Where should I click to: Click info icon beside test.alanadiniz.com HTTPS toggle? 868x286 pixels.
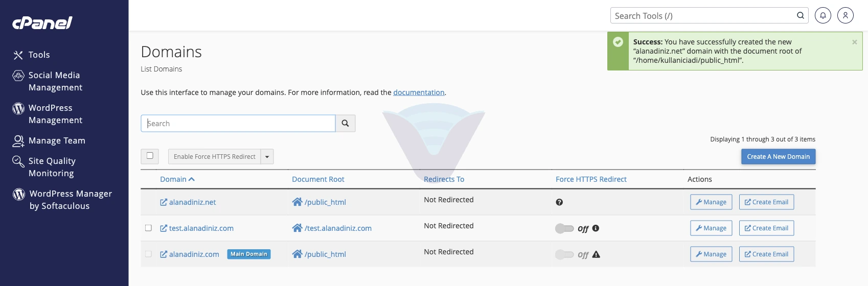596,228
